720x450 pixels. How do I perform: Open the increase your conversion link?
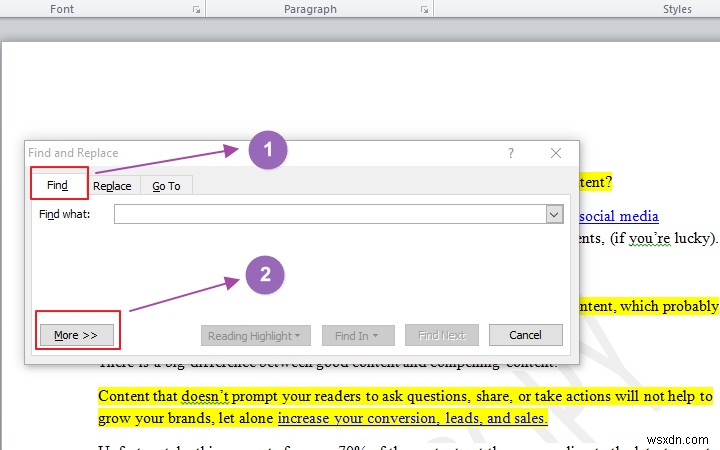tap(412, 418)
